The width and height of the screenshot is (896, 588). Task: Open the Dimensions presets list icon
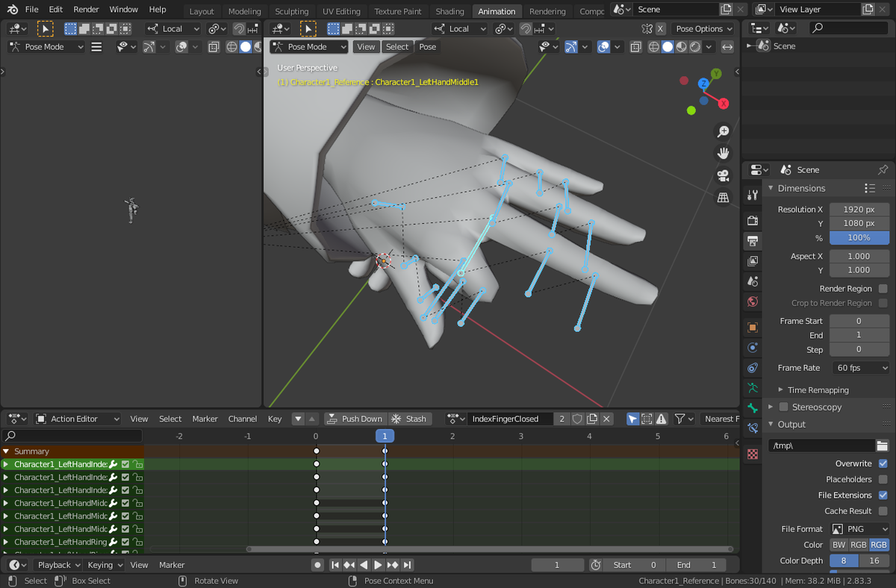(x=870, y=188)
